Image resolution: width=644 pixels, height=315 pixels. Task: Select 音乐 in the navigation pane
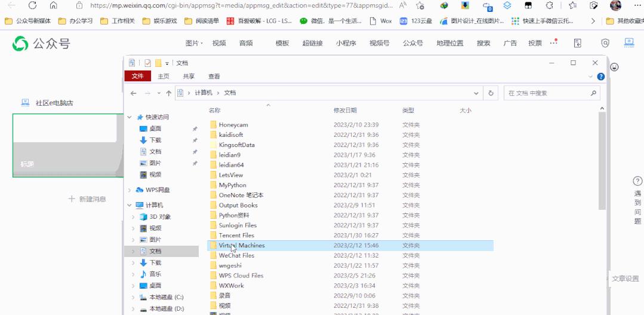[155, 274]
